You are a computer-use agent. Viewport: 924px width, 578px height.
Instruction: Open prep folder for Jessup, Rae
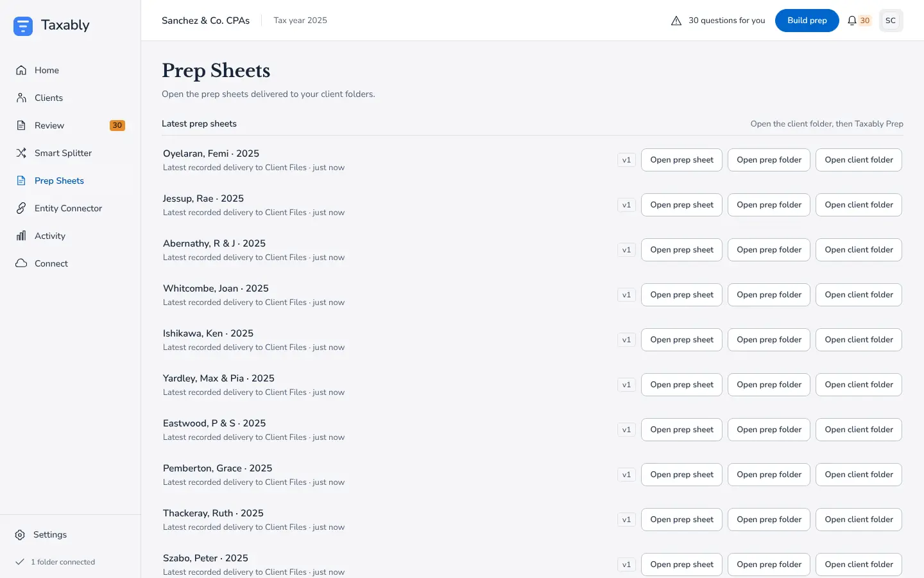[x=769, y=205]
